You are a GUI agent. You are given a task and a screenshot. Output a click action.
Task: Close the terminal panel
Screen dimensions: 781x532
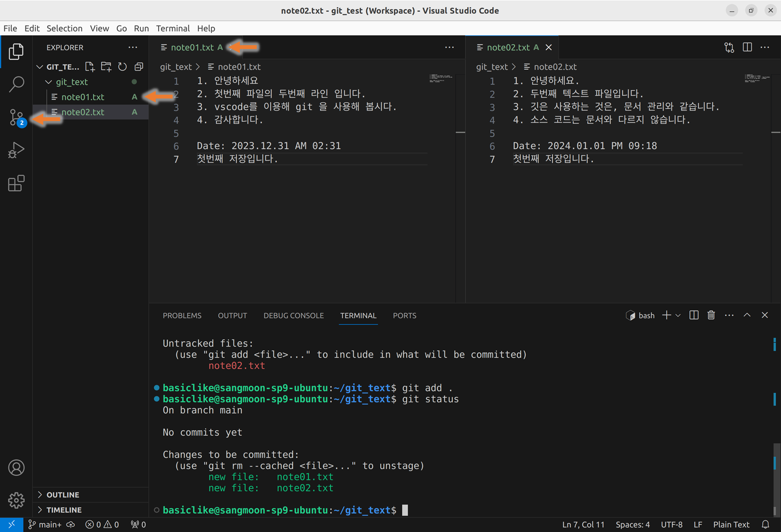coord(765,315)
